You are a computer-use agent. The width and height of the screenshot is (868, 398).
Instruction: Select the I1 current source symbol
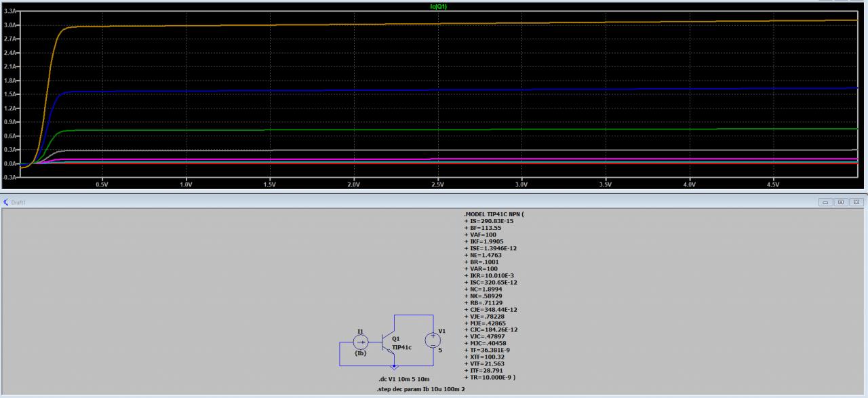[360, 342]
